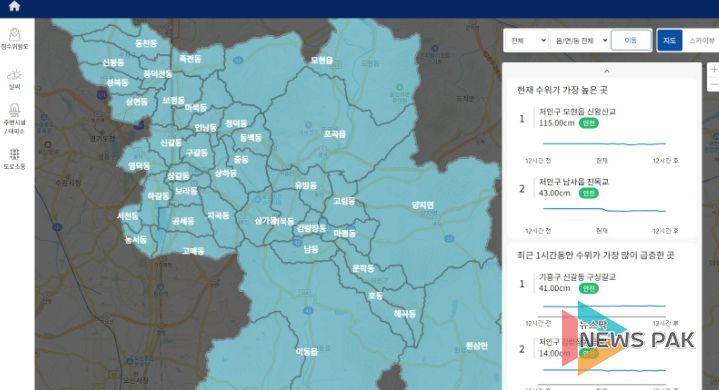This screenshot has width=719, height=390.
Task: Switch to the 지도 map view
Action: (x=669, y=40)
